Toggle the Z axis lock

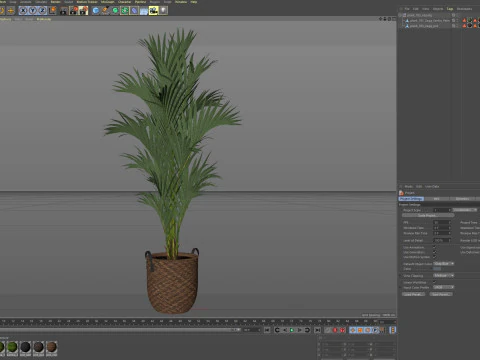42,11
